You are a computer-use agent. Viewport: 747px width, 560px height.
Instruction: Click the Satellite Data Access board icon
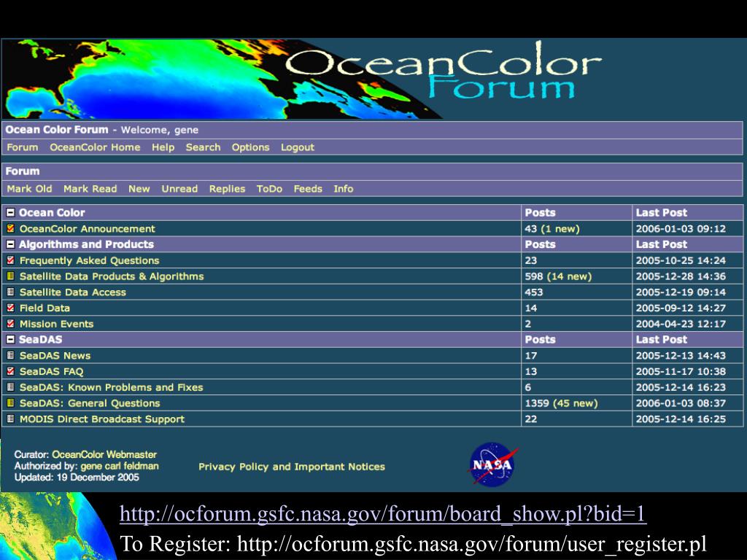(10, 292)
